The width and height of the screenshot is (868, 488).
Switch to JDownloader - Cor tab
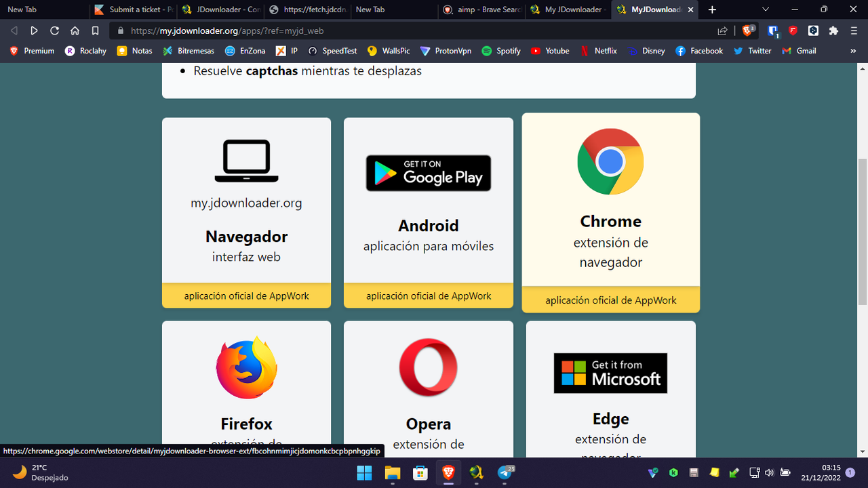tap(221, 9)
